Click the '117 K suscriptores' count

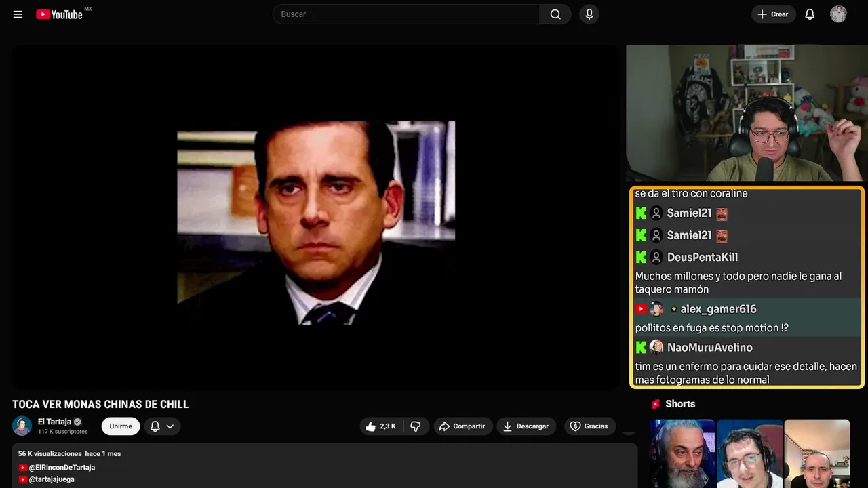click(x=63, y=432)
